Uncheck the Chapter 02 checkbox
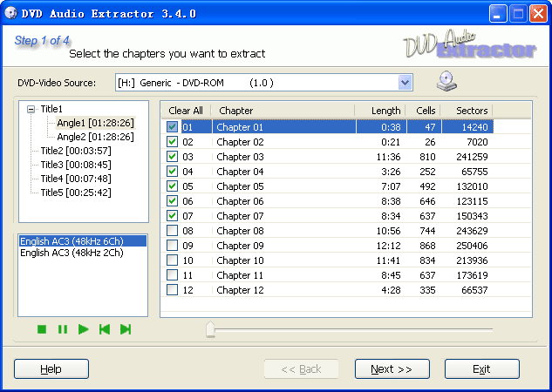 coord(172,142)
